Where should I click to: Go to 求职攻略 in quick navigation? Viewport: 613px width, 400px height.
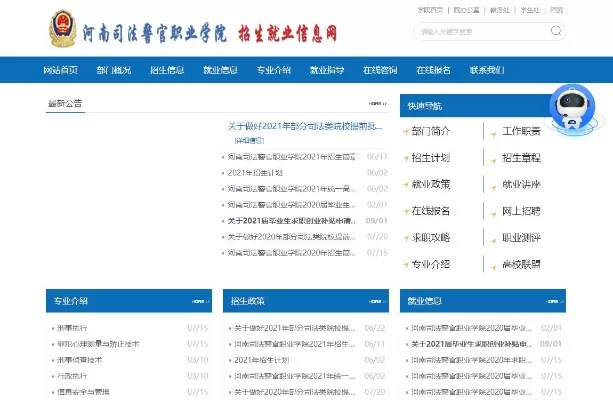[430, 238]
